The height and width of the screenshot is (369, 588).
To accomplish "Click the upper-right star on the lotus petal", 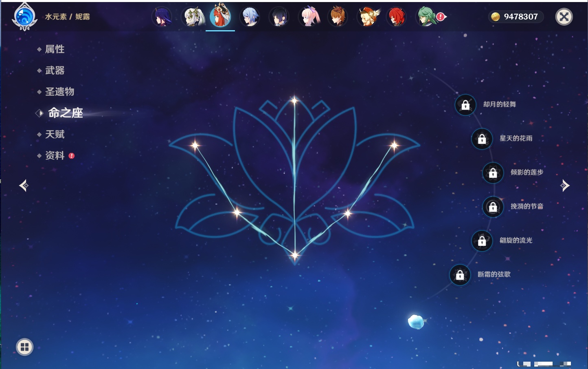I will tap(394, 145).
